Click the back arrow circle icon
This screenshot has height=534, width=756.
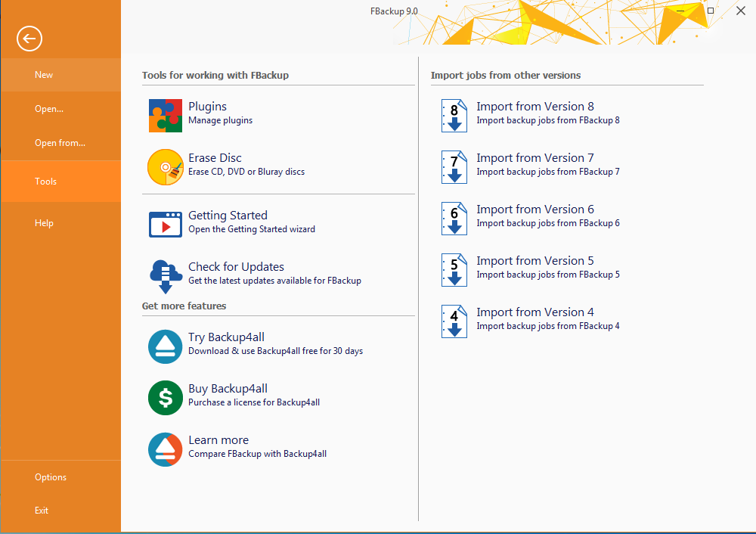point(29,39)
